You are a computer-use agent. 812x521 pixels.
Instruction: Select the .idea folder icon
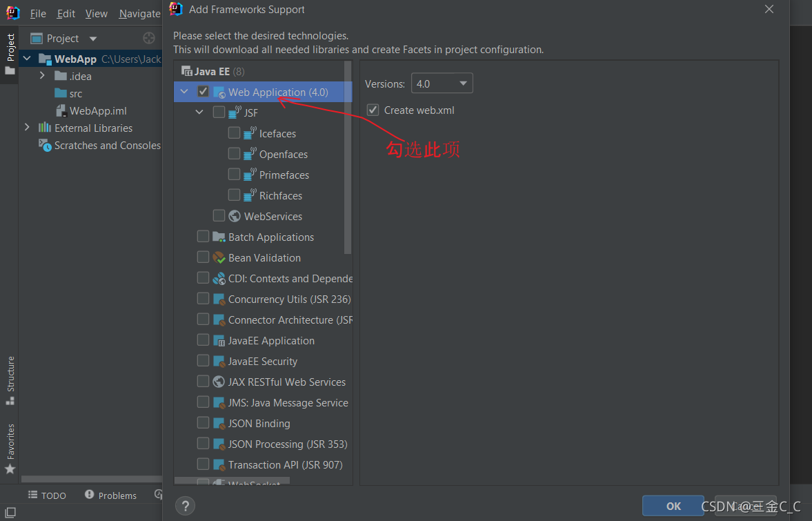pos(61,76)
